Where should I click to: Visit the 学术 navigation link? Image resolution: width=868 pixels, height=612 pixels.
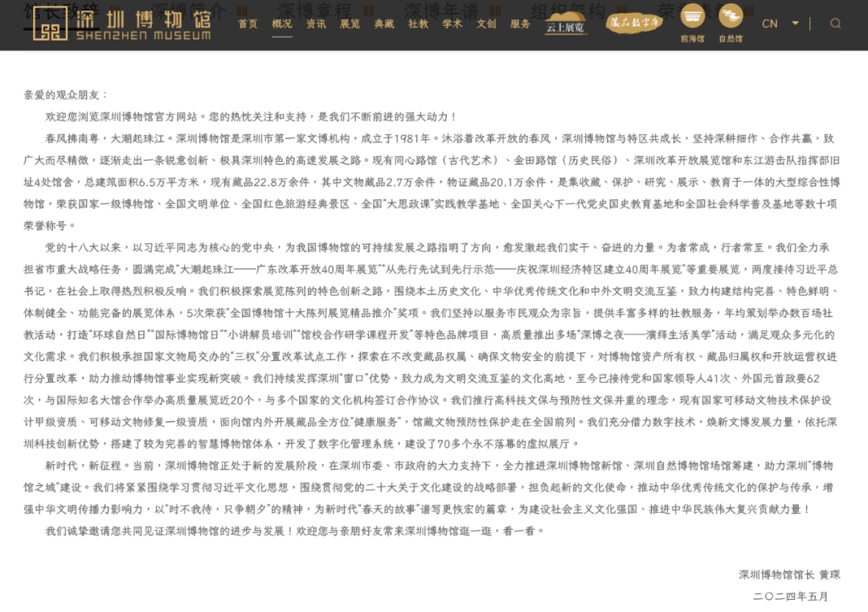click(452, 24)
